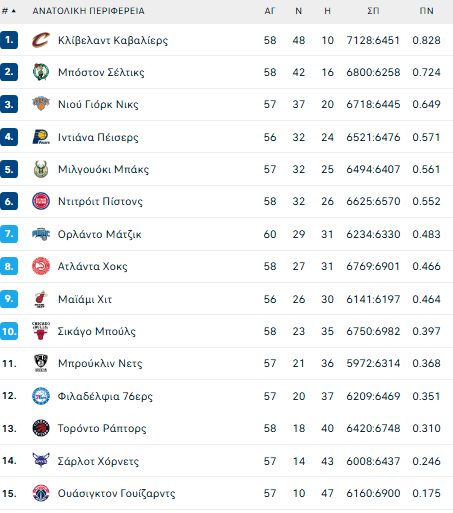Sort table by the ΑΓ column header
The width and height of the screenshot is (453, 513).
pyautogui.click(x=270, y=11)
